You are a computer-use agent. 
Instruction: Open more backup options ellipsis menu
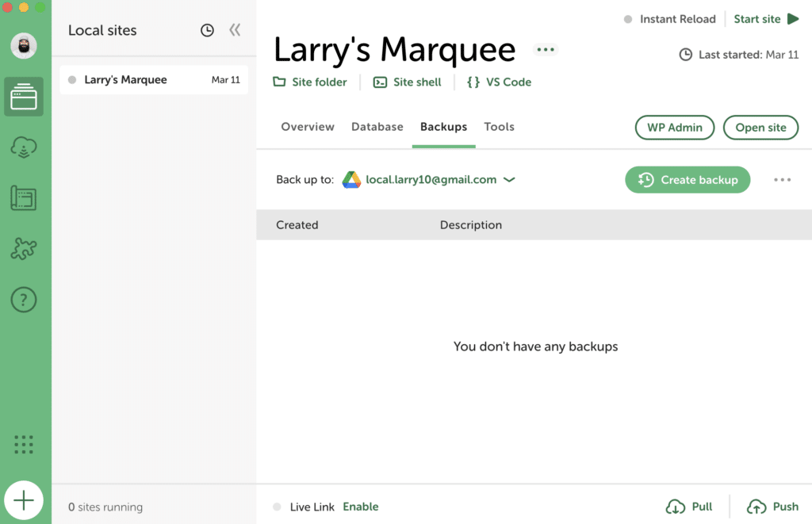click(x=782, y=180)
